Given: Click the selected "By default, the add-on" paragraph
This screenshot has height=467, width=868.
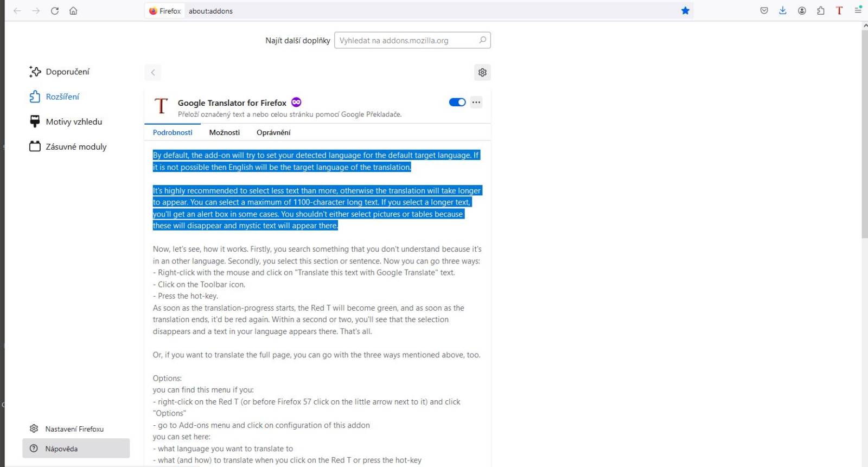Looking at the screenshot, I should 316,161.
